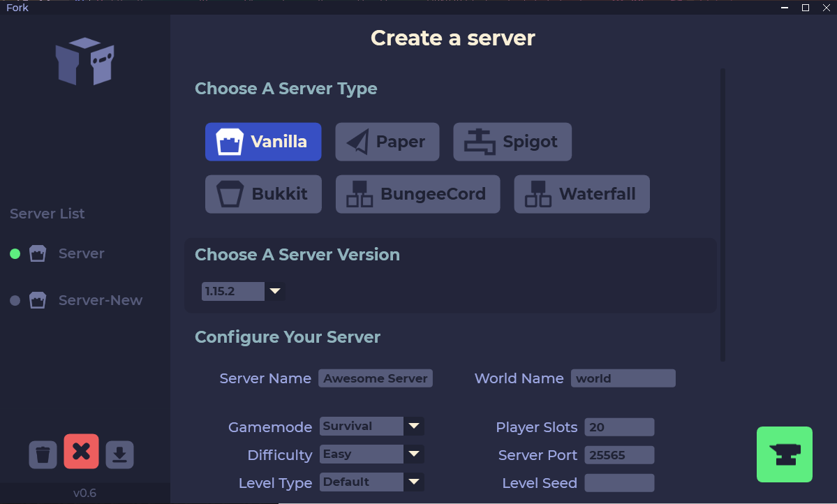
Task: Click the vertical scrollbar of the form
Action: click(x=723, y=214)
